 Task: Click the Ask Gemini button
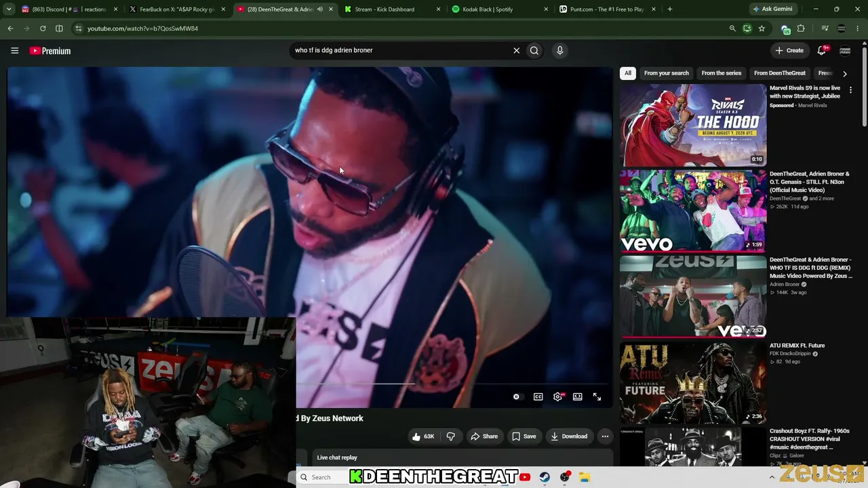(772, 9)
